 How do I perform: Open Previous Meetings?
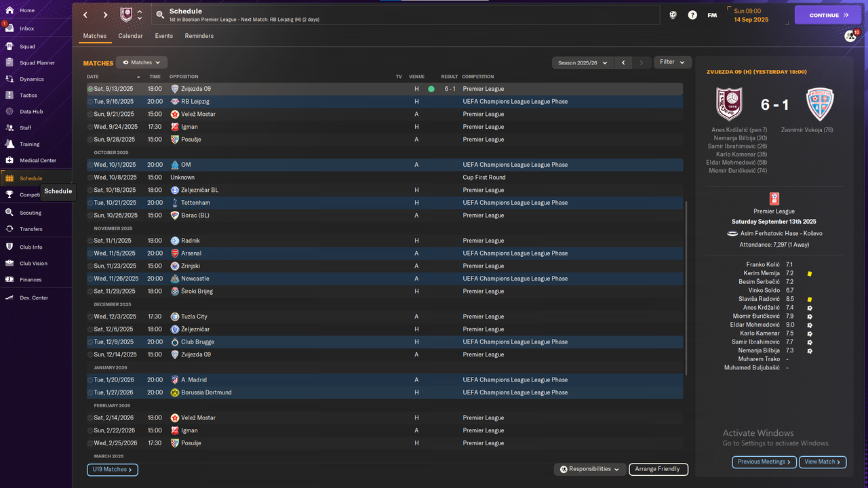tap(764, 462)
